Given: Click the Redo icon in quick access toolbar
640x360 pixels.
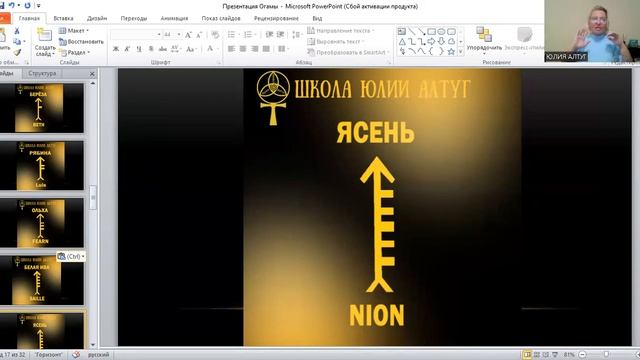Looking at the screenshot, I should tap(27, 5).
